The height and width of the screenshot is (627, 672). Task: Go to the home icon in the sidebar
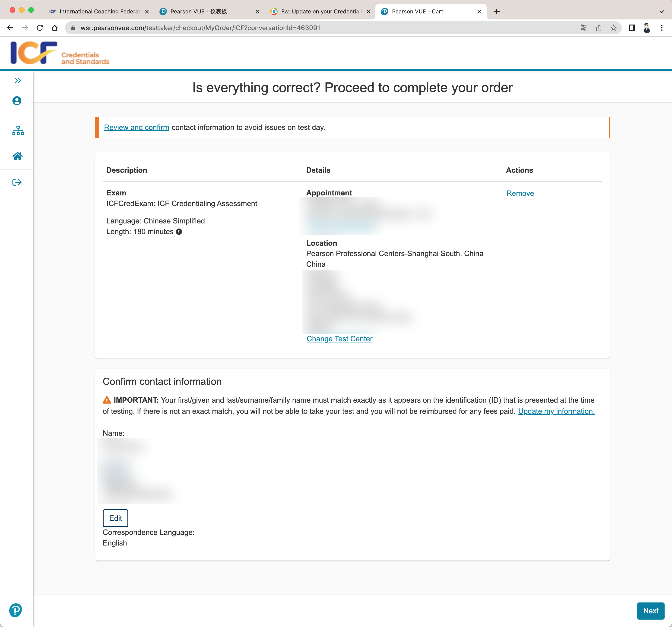18,156
